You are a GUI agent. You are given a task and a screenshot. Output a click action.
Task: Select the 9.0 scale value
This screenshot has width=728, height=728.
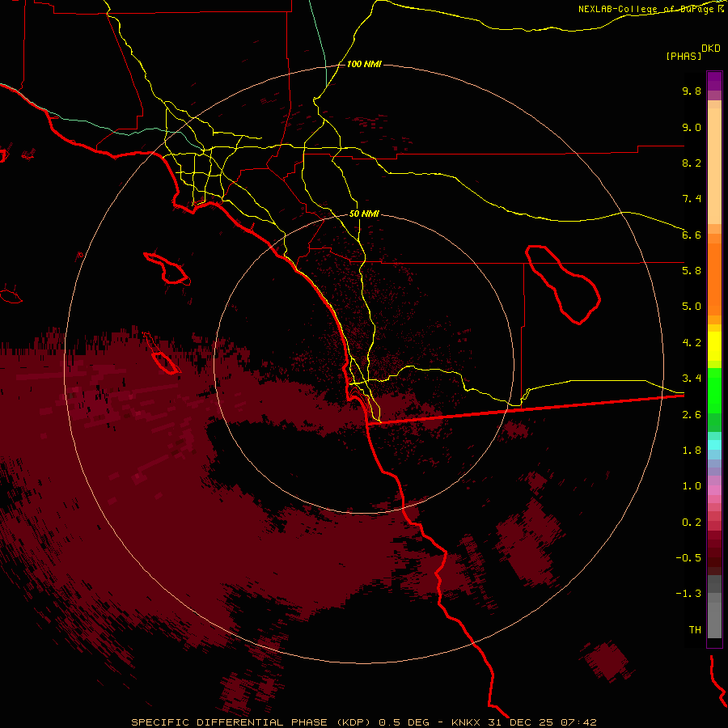click(x=692, y=127)
